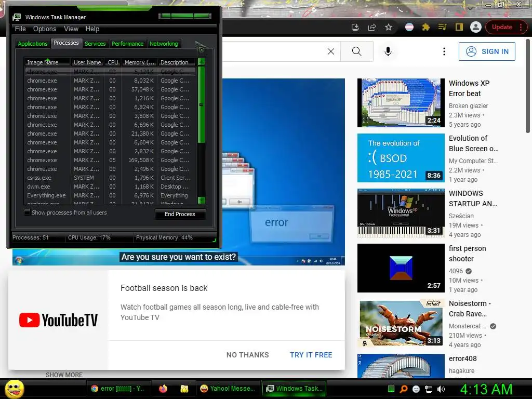Click the green tray icon
Screen dimensions: 532x399
point(391,389)
